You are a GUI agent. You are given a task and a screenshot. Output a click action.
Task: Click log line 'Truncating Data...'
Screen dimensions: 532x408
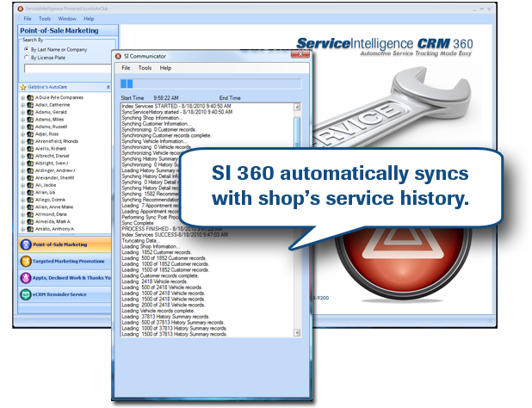[139, 240]
